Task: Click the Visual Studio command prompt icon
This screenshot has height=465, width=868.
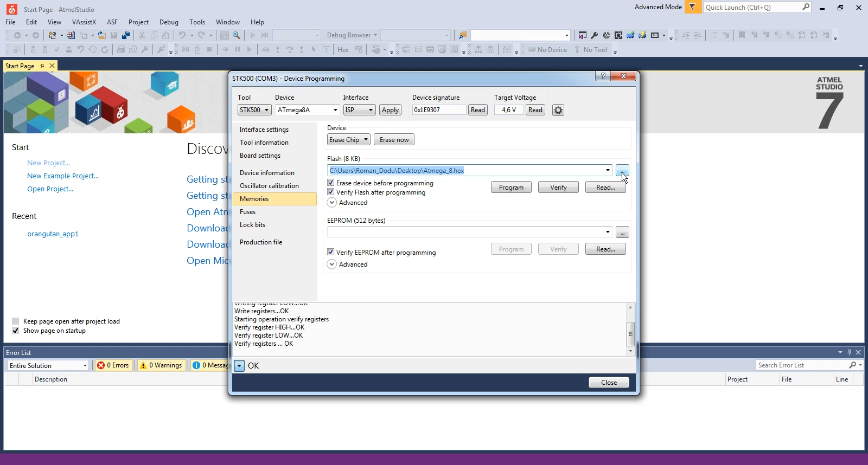Action: click(x=655, y=35)
